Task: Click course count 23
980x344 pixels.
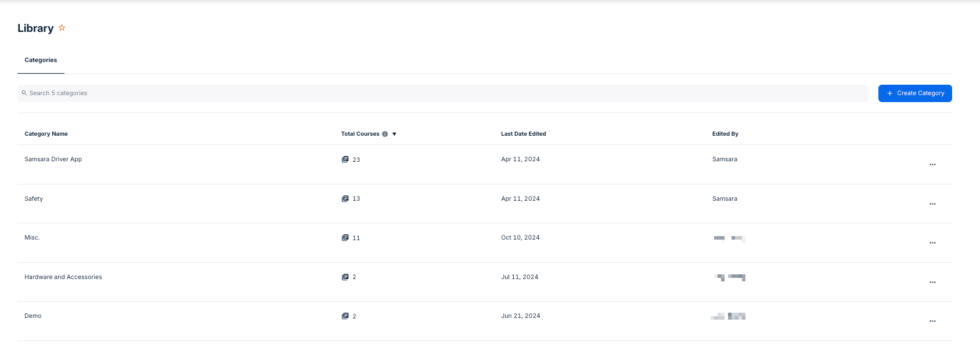Action: tap(356, 160)
